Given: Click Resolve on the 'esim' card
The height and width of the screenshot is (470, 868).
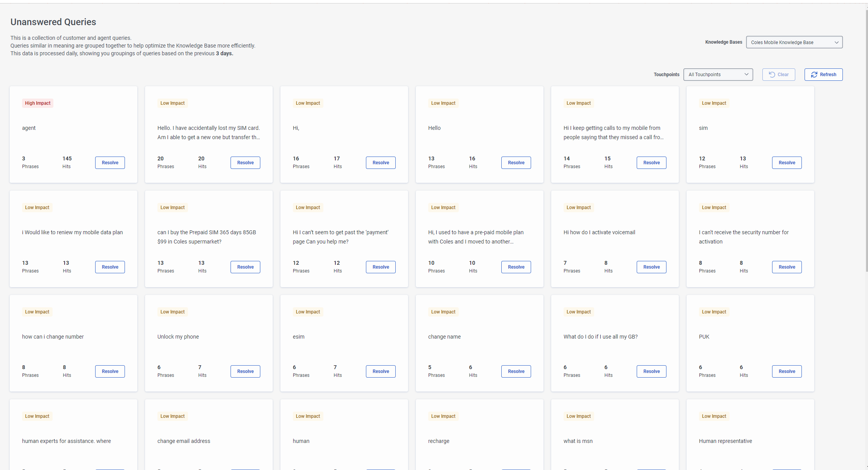Looking at the screenshot, I should click(x=381, y=371).
